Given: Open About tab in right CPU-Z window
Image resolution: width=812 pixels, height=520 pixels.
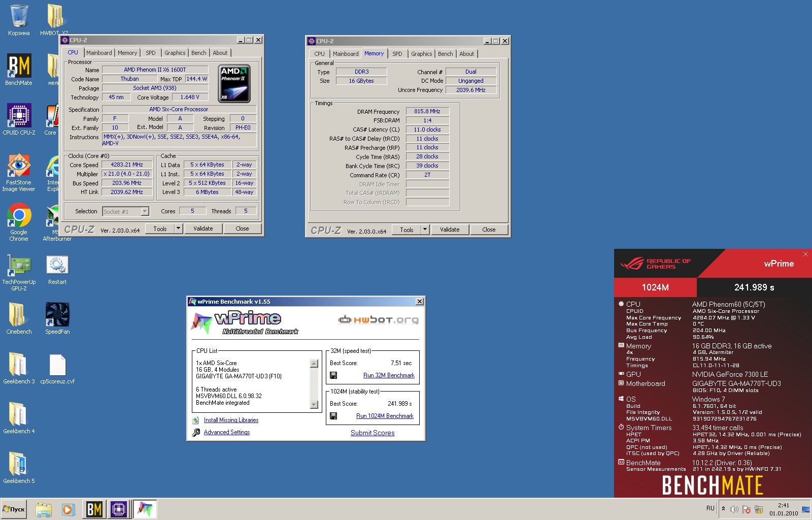Looking at the screenshot, I should click(467, 54).
